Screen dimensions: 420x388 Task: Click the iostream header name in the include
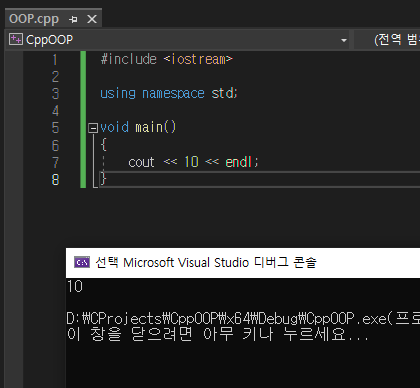click(x=198, y=59)
